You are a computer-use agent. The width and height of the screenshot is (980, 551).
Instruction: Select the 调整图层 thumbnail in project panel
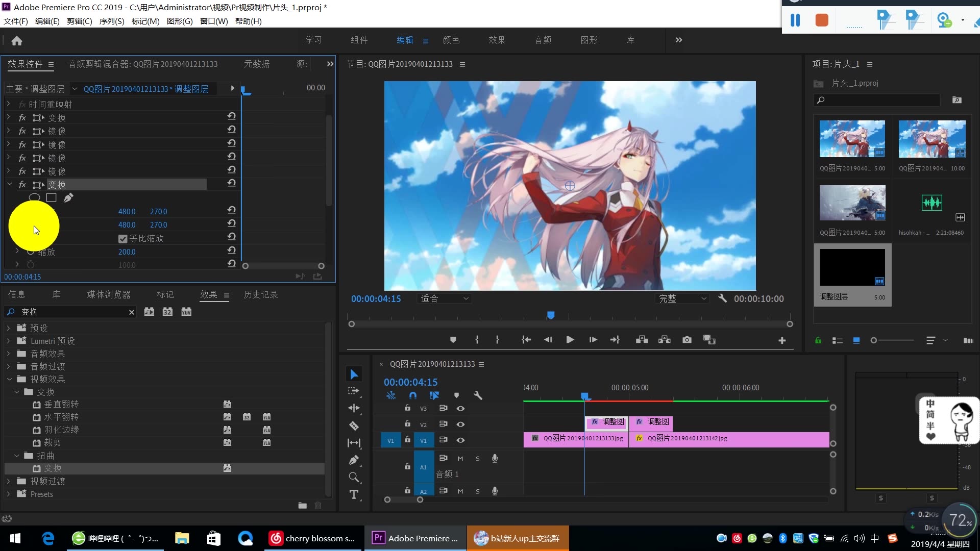pyautogui.click(x=852, y=268)
